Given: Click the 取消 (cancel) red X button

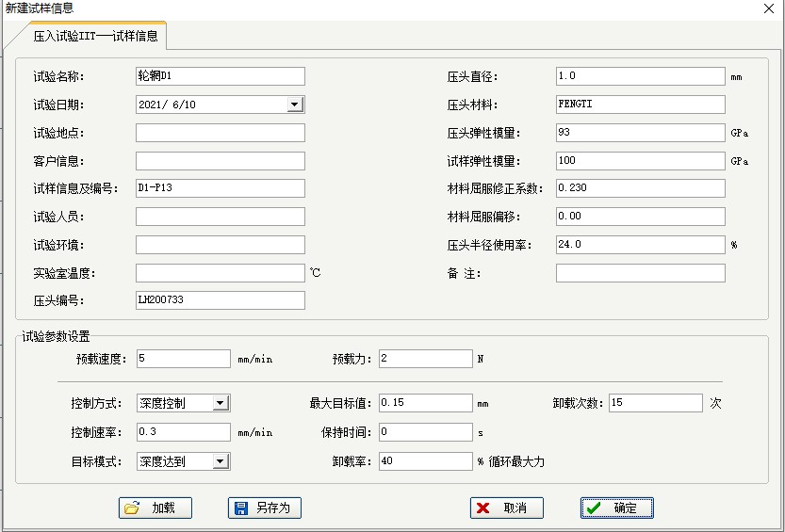Looking at the screenshot, I should pos(506,508).
